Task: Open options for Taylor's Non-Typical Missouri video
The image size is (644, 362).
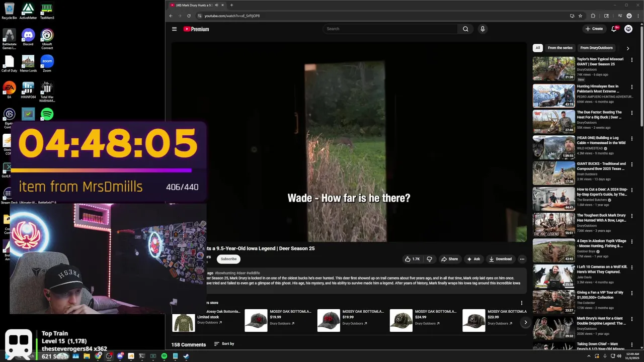Action: click(632, 59)
